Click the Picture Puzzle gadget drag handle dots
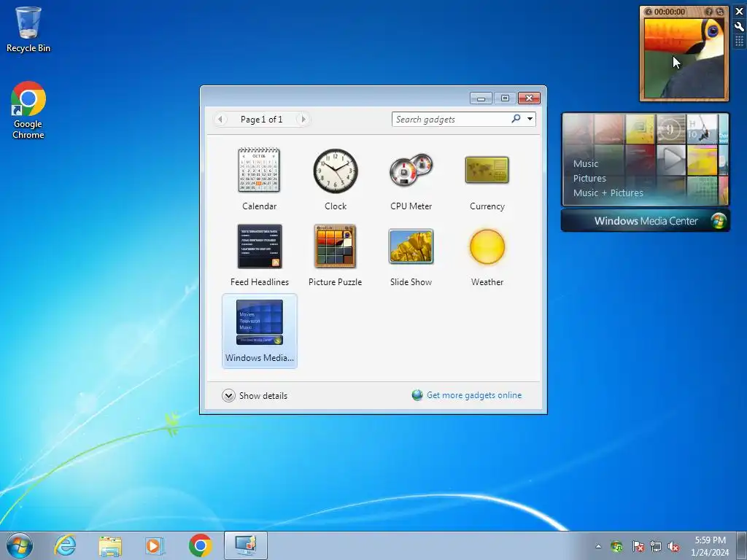 (740, 42)
